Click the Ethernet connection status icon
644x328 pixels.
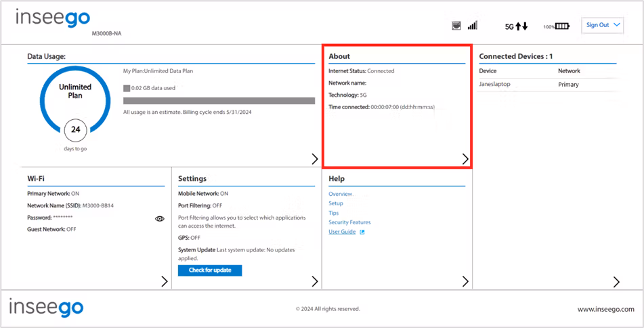(x=456, y=26)
